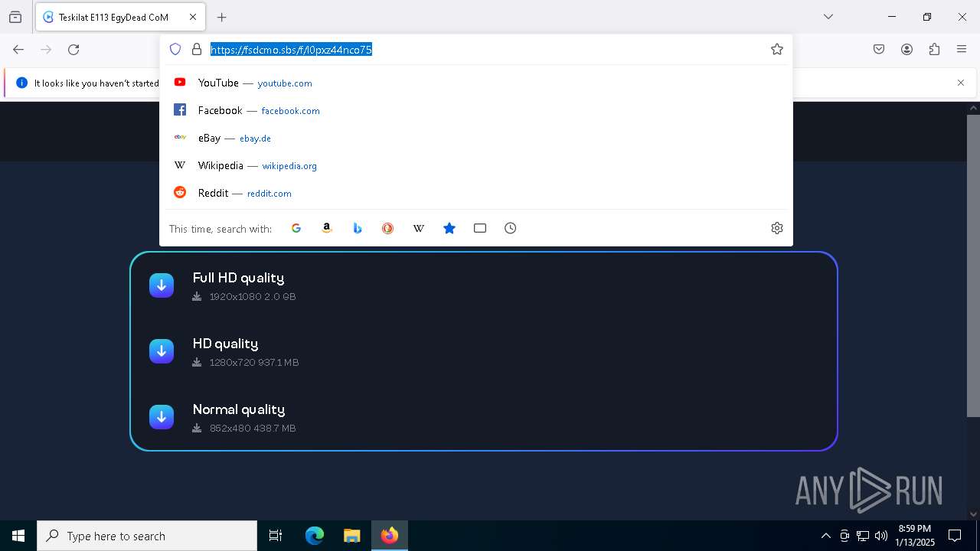This screenshot has width=980, height=551.
Task: Expand the list all tabs chevron
Action: (x=828, y=17)
